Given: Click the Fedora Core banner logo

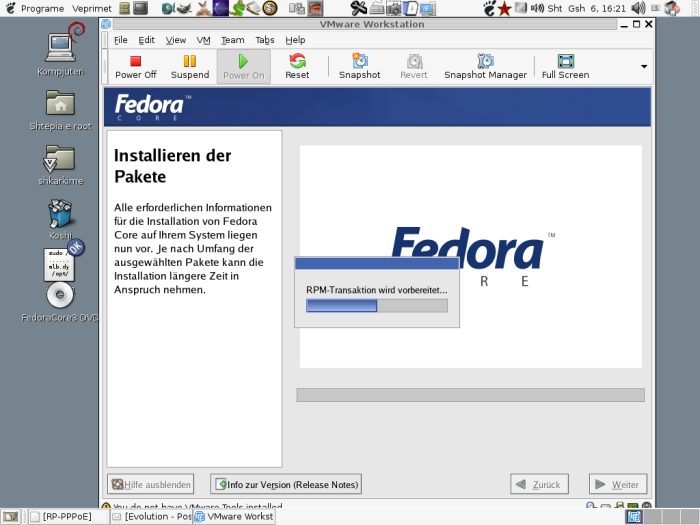Looking at the screenshot, I should click(x=153, y=107).
